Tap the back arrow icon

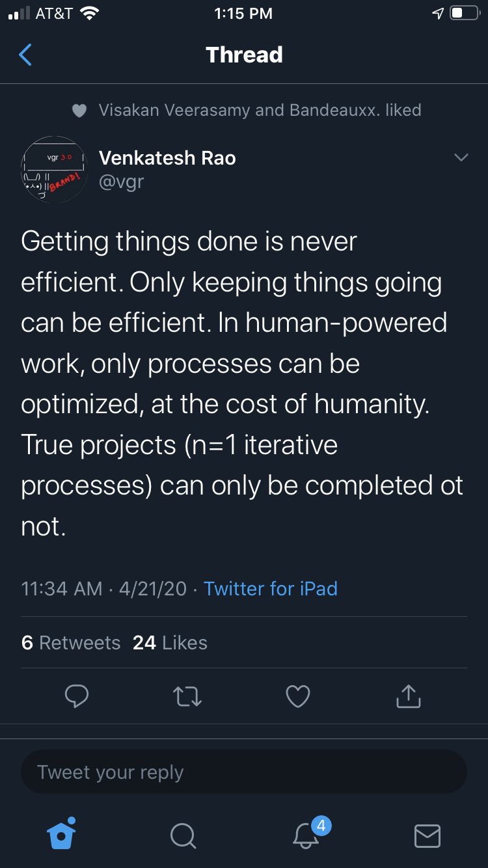[25, 55]
